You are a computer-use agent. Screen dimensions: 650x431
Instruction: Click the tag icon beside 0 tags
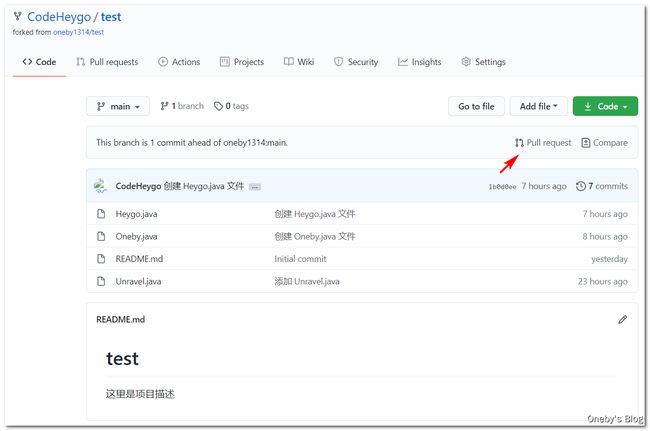(218, 107)
